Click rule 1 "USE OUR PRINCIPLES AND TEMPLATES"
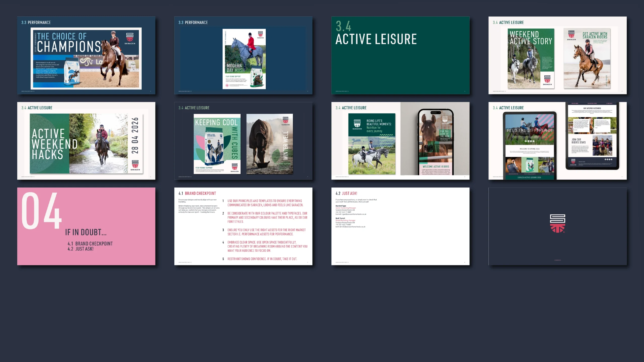The image size is (644, 362). click(x=265, y=203)
